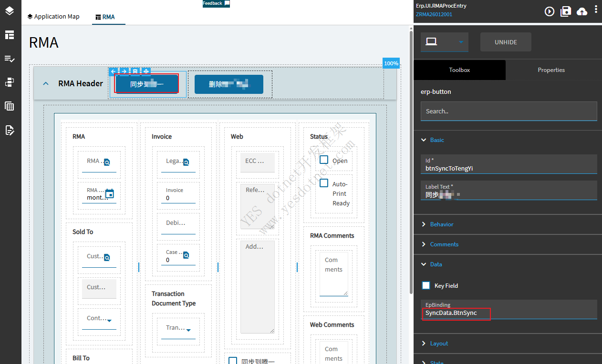The image size is (602, 364).
Task: Check the Key Field checkbox
Action: [x=426, y=285]
